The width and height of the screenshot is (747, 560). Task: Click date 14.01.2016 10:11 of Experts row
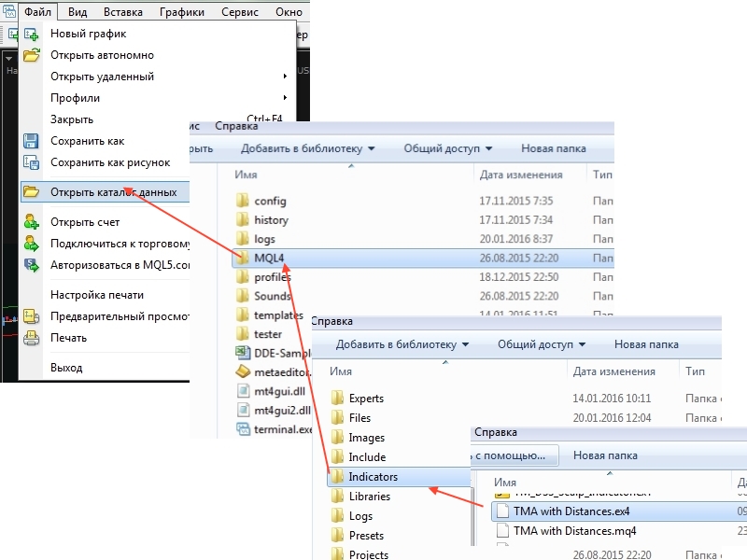[612, 399]
